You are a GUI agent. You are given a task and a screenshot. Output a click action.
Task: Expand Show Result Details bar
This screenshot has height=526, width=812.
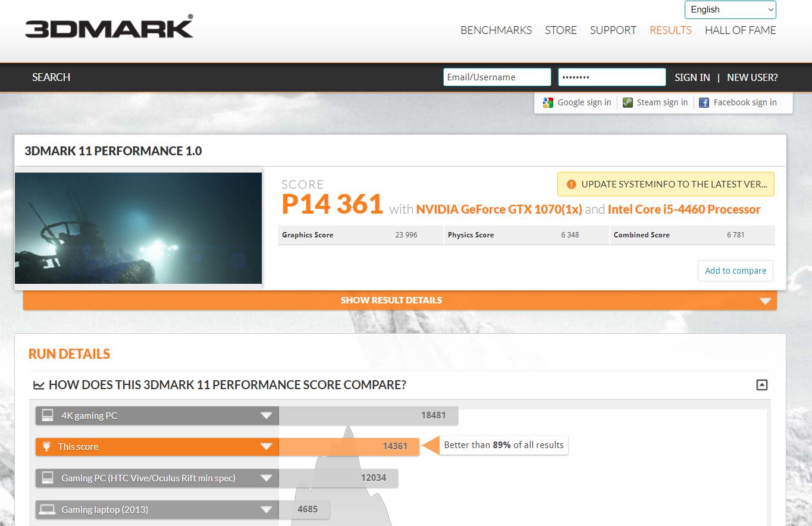click(400, 300)
